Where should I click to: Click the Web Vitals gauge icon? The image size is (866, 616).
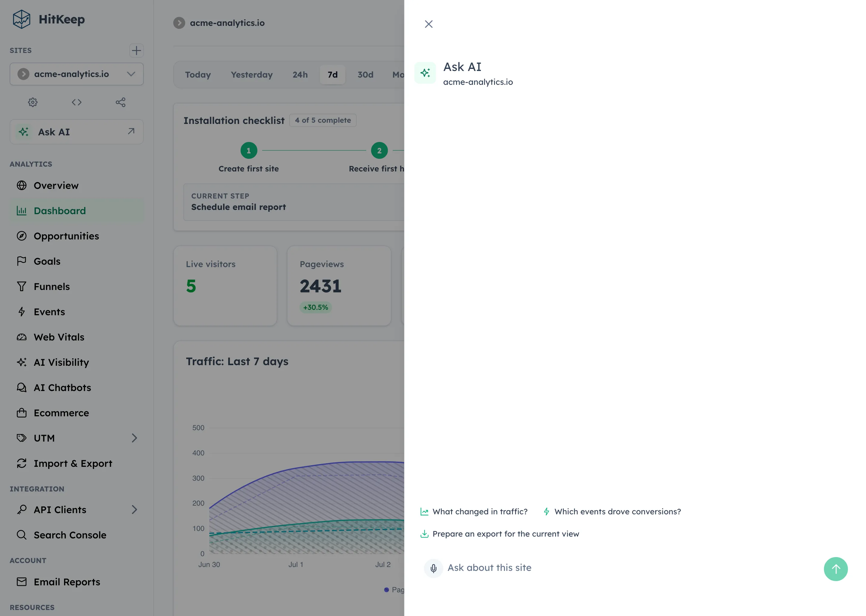pyautogui.click(x=22, y=337)
